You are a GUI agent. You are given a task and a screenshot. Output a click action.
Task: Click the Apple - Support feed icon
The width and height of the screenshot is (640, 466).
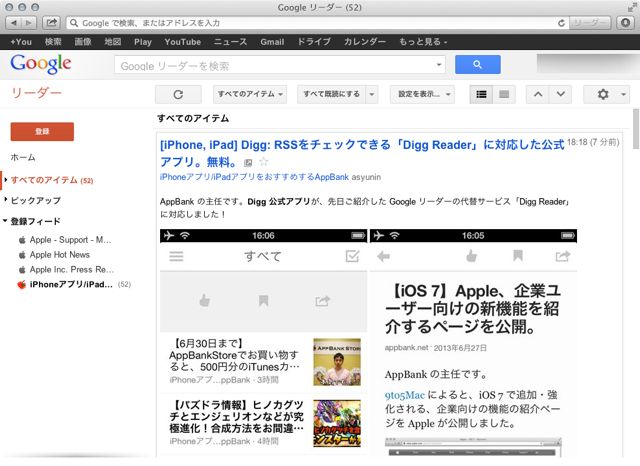pos(22,240)
